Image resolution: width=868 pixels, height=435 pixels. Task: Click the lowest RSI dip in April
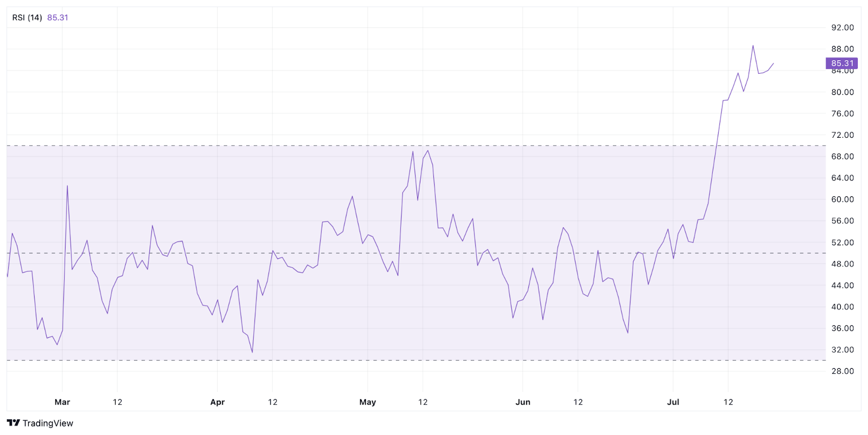point(252,352)
